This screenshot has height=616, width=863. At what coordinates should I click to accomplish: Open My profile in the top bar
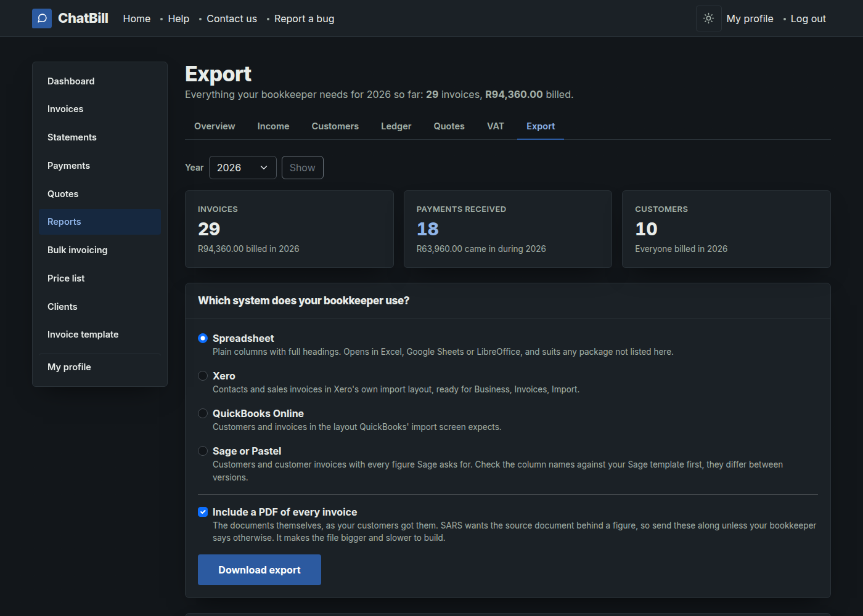750,18
